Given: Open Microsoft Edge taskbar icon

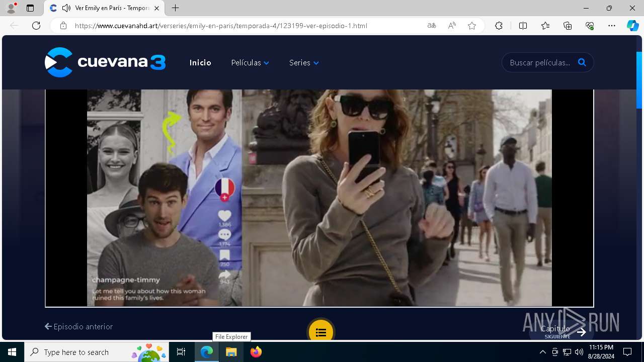Looking at the screenshot, I should (207, 352).
